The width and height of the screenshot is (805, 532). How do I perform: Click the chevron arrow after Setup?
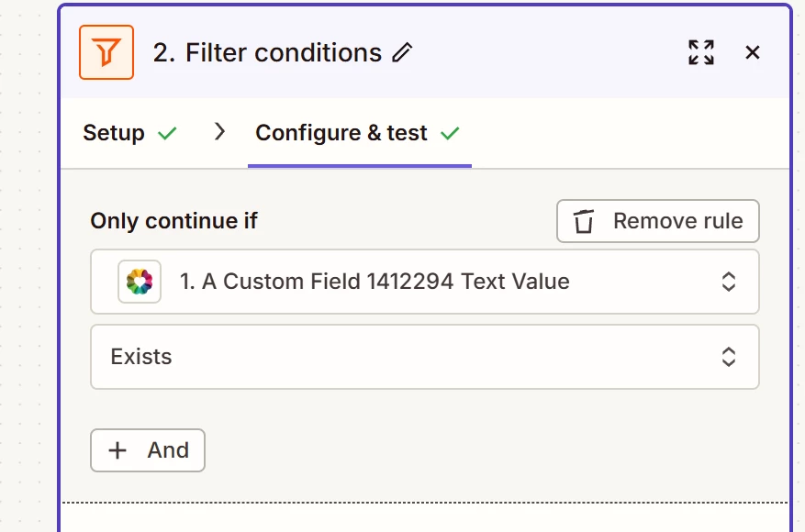pos(219,132)
